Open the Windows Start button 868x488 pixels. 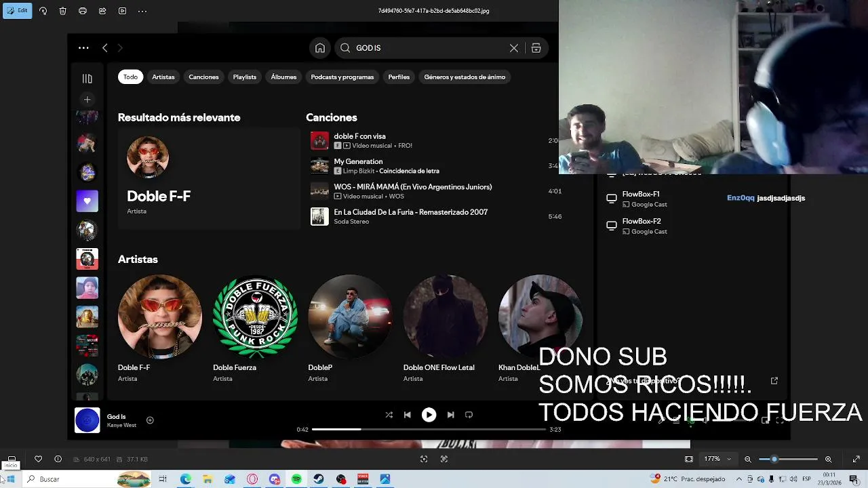click(x=10, y=479)
